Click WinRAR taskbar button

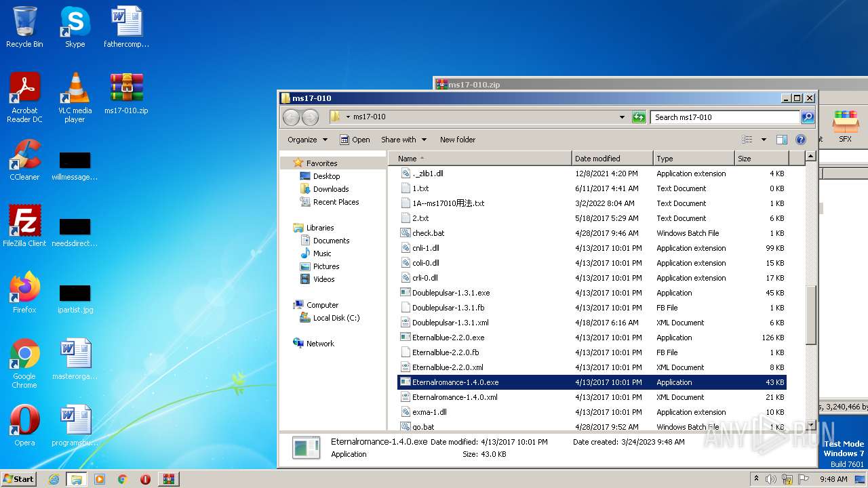click(168, 479)
